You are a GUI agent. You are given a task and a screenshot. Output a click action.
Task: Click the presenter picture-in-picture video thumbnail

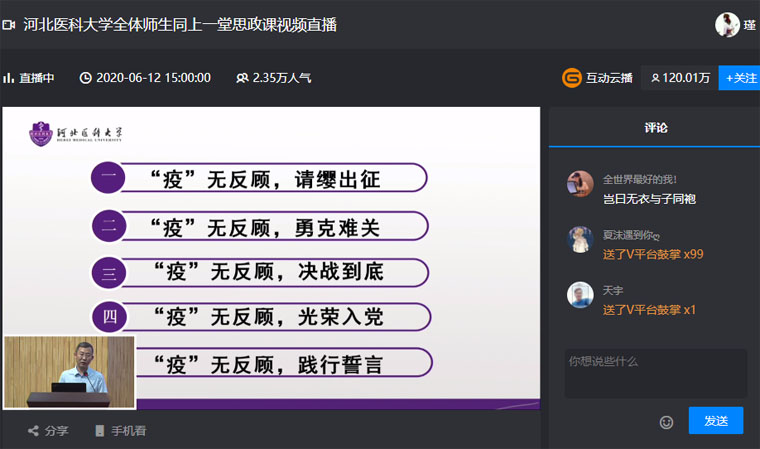[x=69, y=372]
